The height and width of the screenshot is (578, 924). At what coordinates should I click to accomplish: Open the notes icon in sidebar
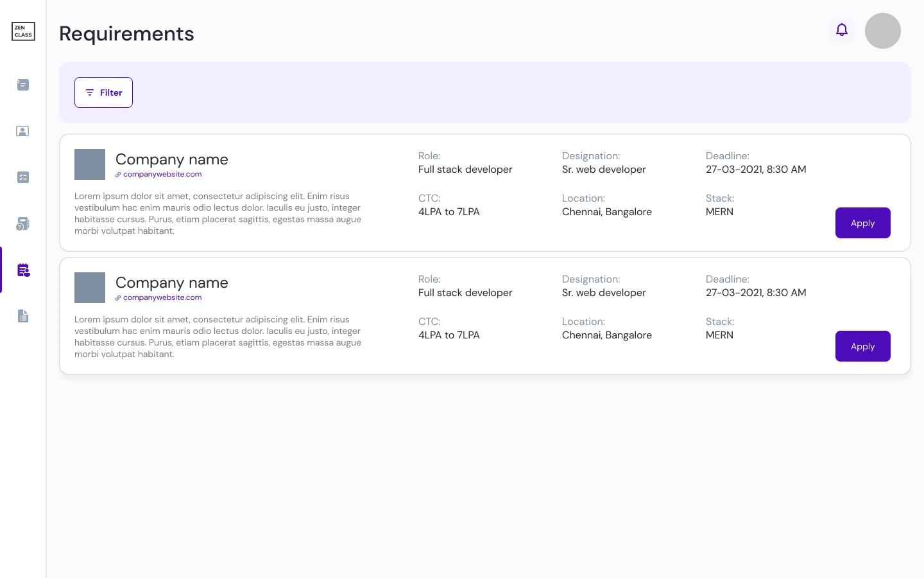point(23,85)
